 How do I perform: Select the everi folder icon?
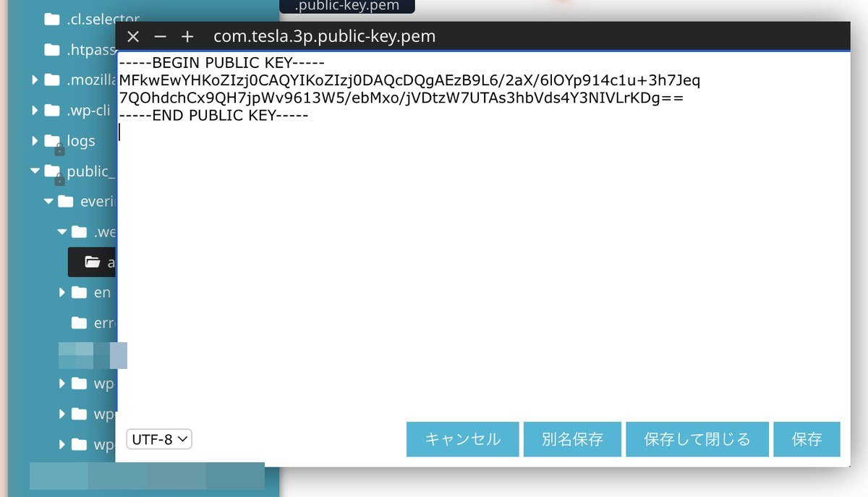click(65, 202)
